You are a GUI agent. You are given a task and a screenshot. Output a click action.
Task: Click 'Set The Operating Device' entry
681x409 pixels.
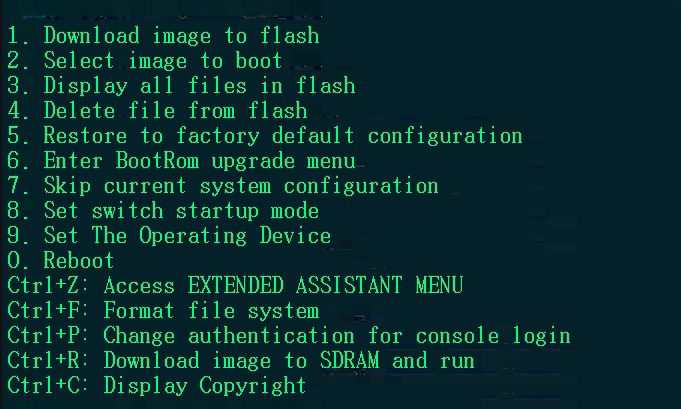(169, 236)
